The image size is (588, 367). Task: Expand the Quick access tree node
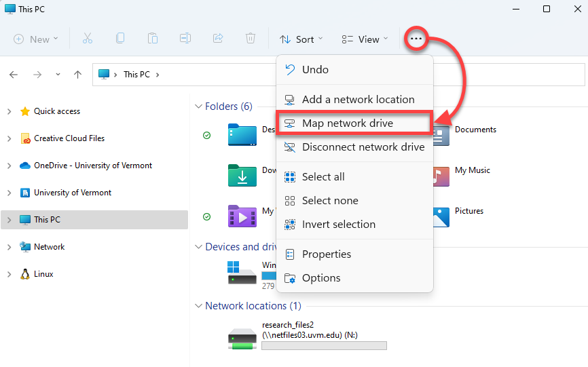[10, 111]
